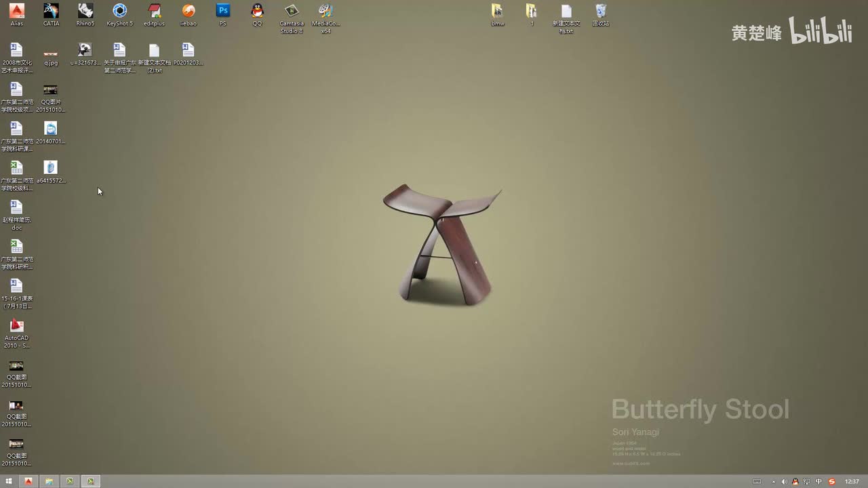Open the Alias desktop shortcut
This screenshot has height=488, width=868.
(x=17, y=15)
